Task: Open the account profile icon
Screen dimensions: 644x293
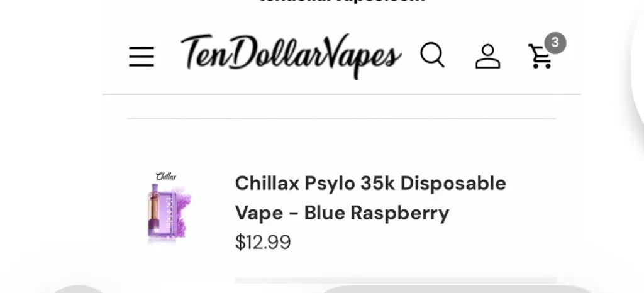Action: point(487,57)
